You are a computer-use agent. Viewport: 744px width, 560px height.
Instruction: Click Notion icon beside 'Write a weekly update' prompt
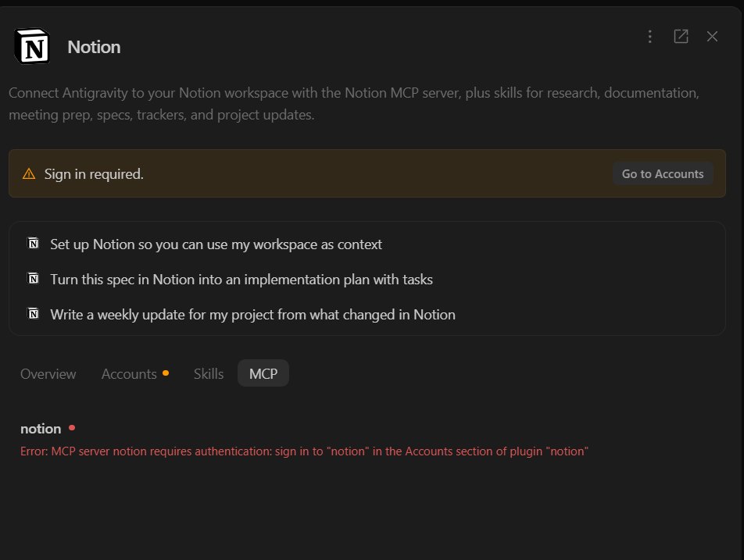click(33, 314)
